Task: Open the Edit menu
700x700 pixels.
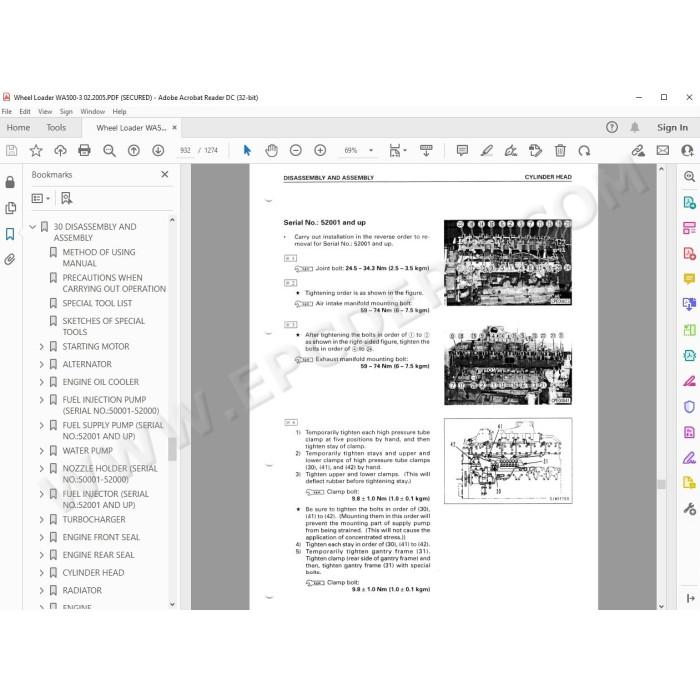Action: (x=25, y=112)
